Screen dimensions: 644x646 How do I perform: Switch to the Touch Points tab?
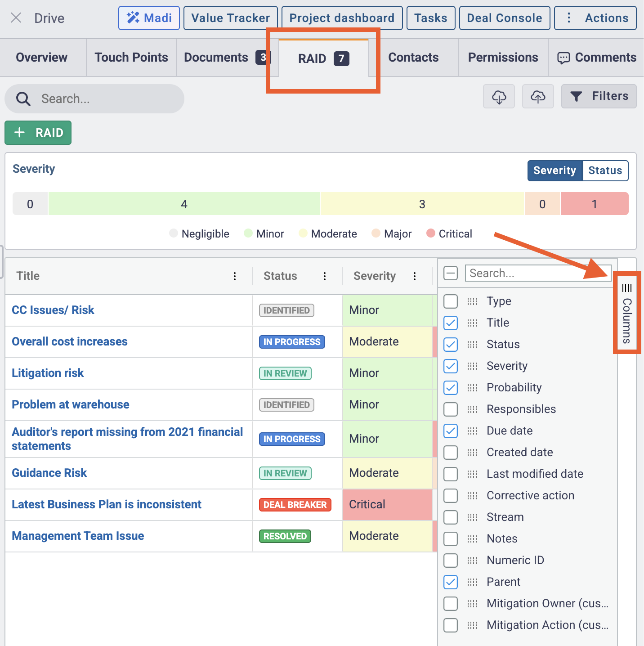click(x=131, y=58)
